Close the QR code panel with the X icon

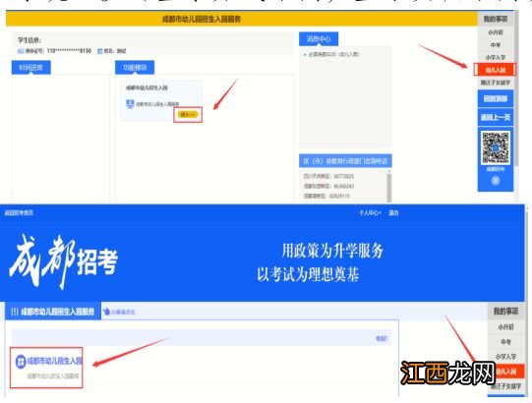496,181
